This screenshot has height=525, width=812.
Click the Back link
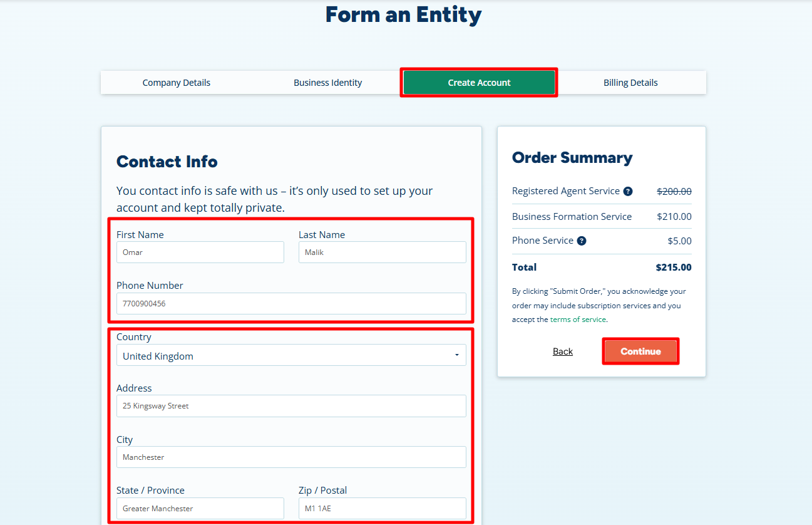[562, 351]
